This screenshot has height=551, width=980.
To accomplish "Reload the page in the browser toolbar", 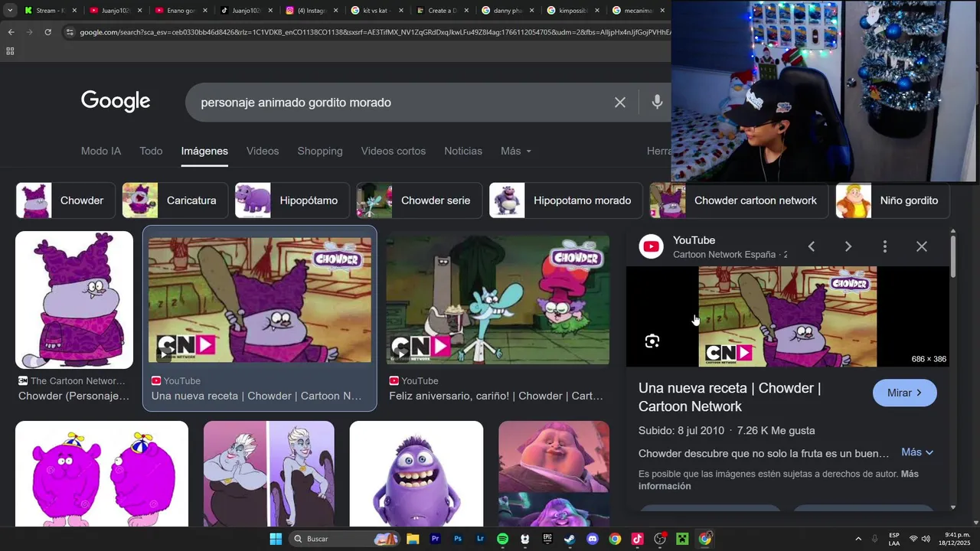I will [x=47, y=32].
